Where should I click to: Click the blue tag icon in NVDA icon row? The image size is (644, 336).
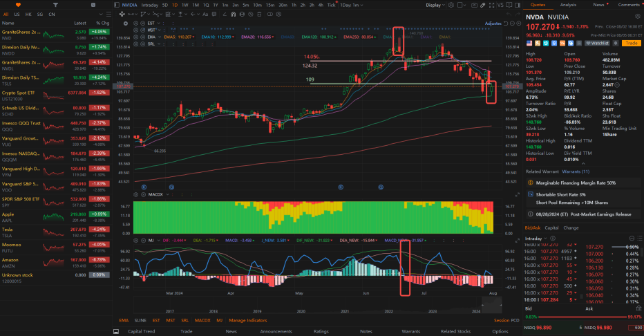[x=571, y=43]
